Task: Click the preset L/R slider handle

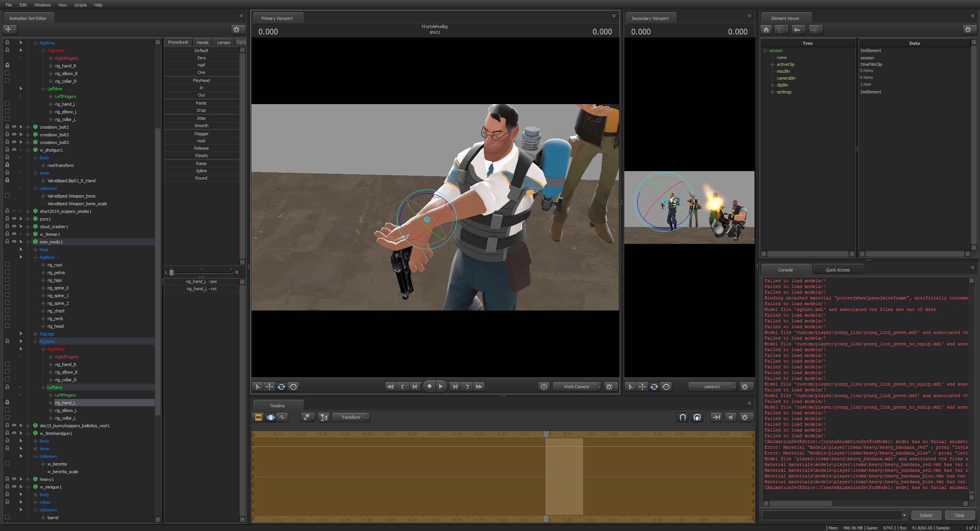Action: click(171, 272)
